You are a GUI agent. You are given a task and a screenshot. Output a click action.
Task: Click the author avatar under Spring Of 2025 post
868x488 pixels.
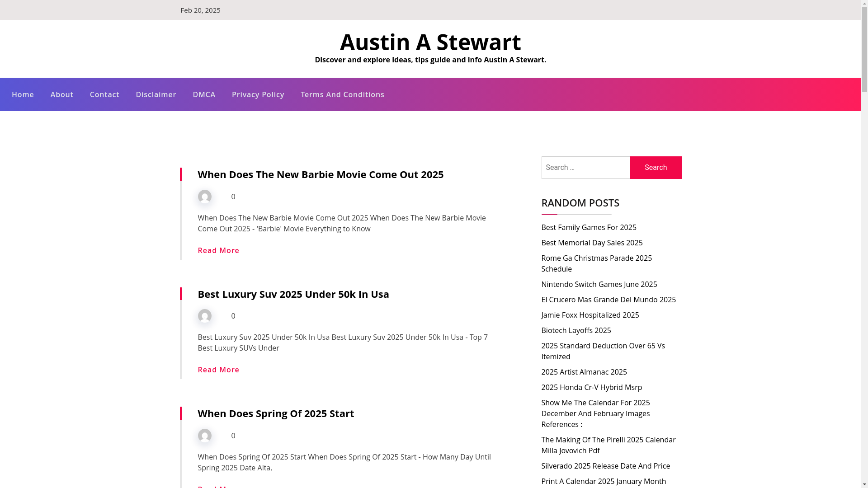(x=204, y=436)
